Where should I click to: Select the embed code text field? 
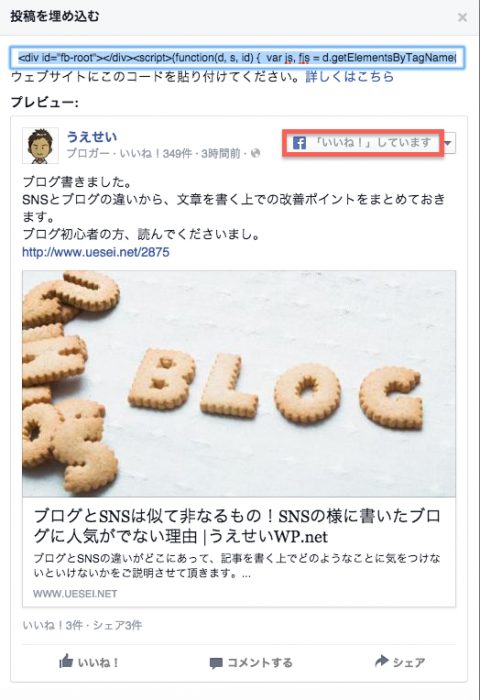pyautogui.click(x=237, y=58)
